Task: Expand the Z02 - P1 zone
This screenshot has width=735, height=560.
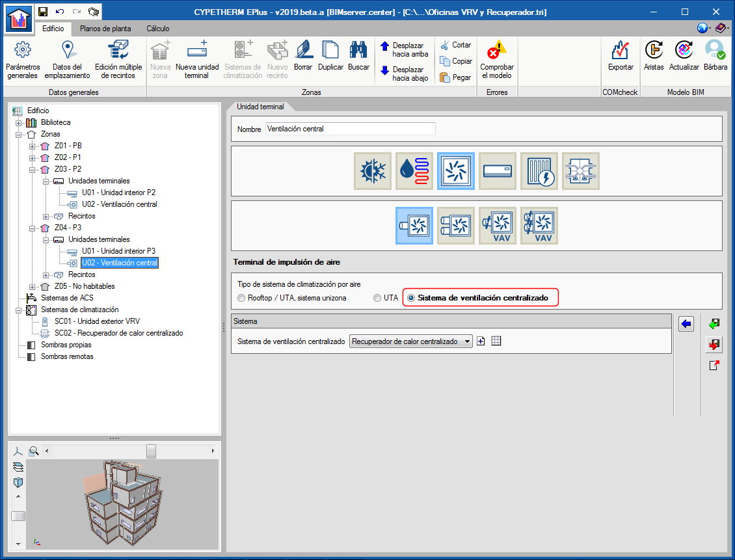Action: coord(33,158)
